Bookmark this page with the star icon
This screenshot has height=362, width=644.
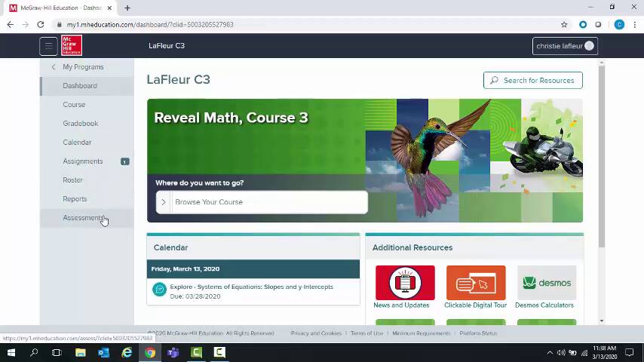coord(564,24)
